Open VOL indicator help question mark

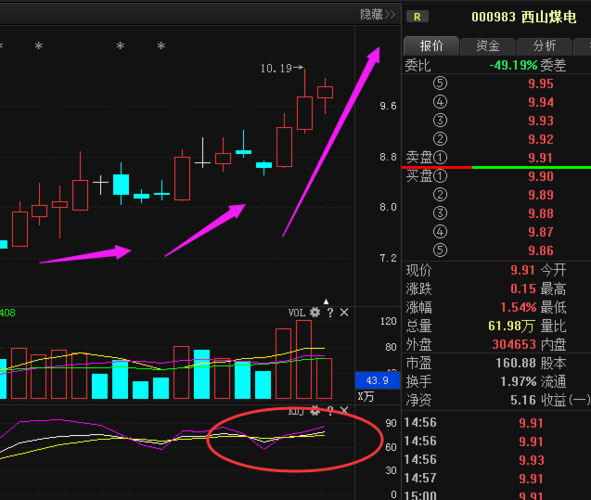[330, 312]
